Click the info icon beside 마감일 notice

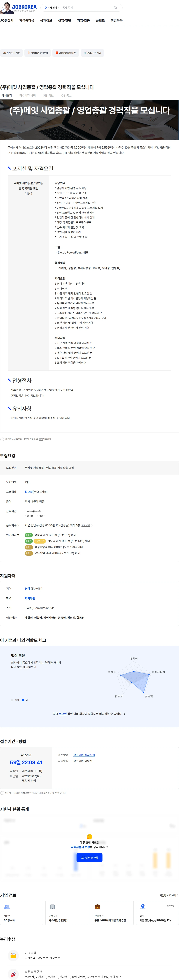2,793
